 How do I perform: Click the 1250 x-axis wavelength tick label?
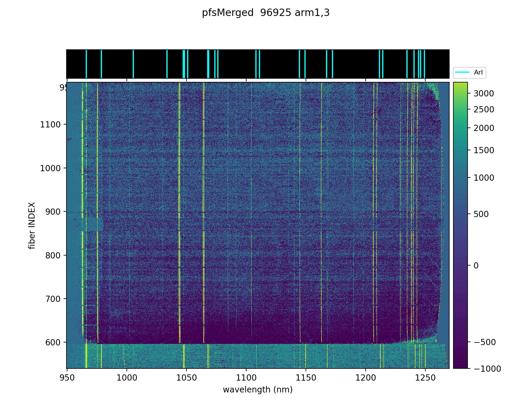[425, 378]
